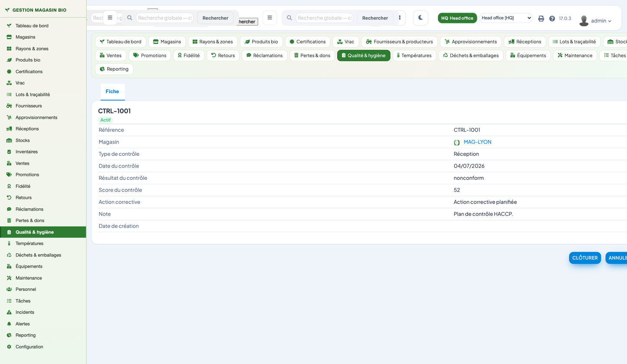627x364 pixels.
Task: Select Vrac in the left sidebar
Action: (x=43, y=83)
